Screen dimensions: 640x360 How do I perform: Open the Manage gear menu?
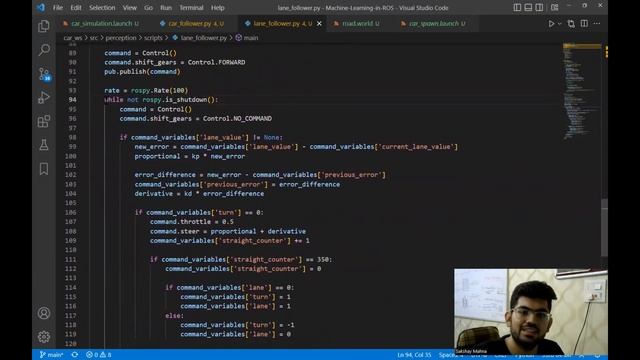(44, 337)
